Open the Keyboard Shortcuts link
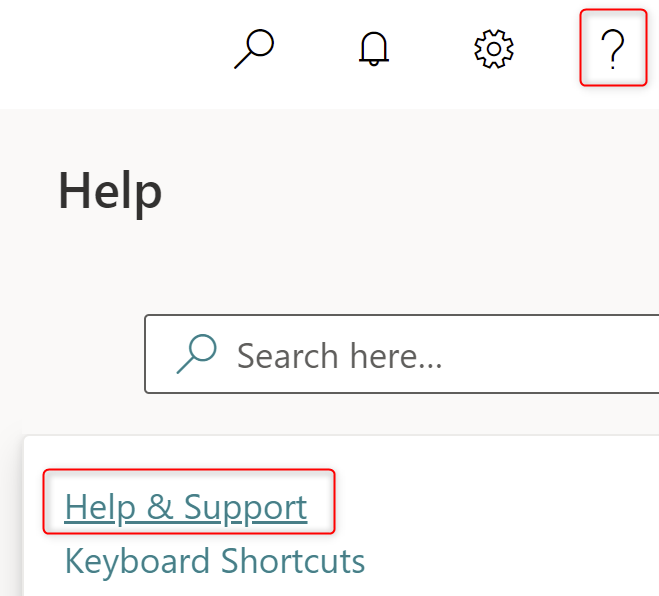659x596 pixels. click(x=215, y=561)
